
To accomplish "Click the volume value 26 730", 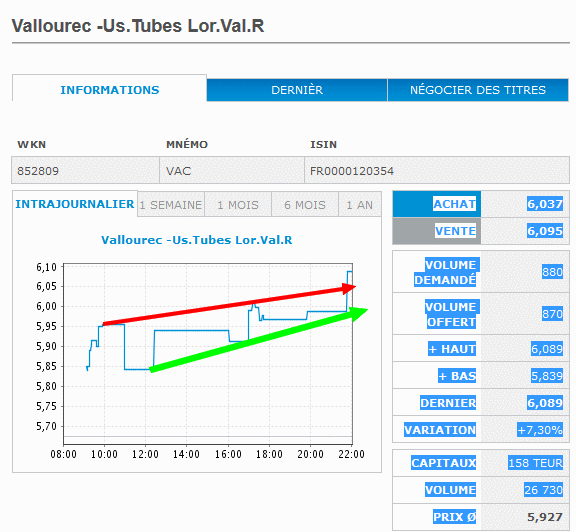I will click(543, 490).
